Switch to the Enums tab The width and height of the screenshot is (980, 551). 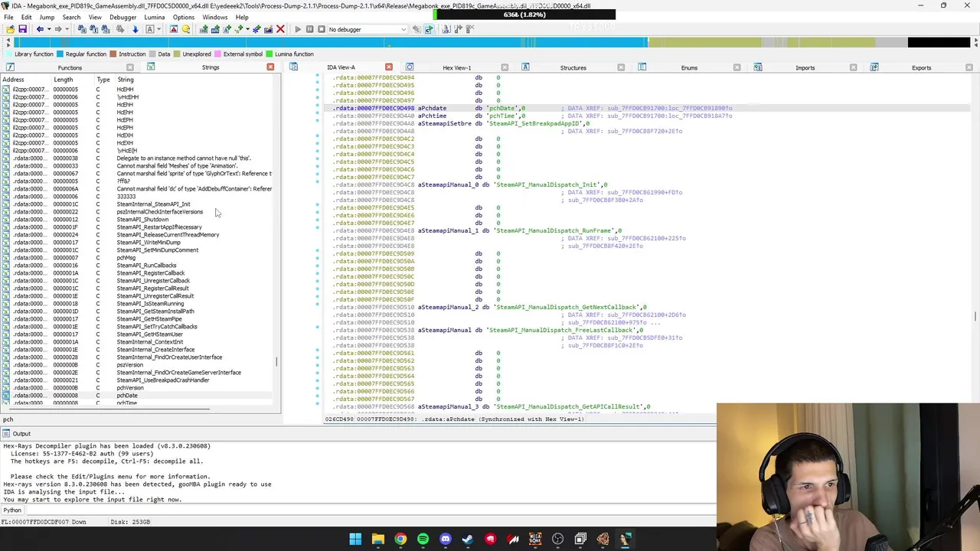(x=689, y=67)
